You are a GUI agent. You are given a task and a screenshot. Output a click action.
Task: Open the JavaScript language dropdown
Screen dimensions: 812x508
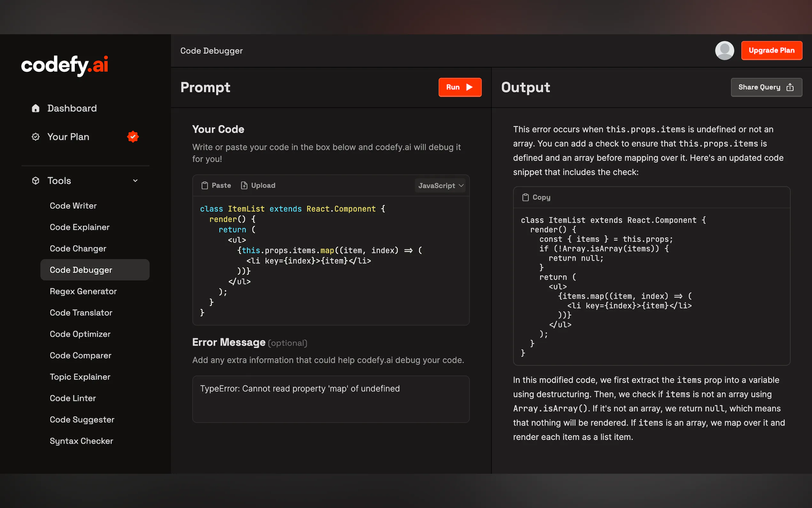(x=441, y=186)
